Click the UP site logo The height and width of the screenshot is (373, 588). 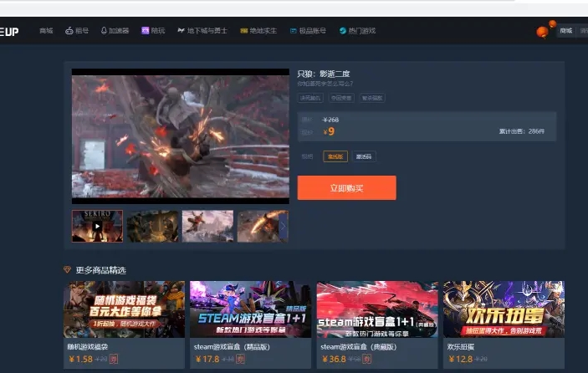pyautogui.click(x=9, y=32)
